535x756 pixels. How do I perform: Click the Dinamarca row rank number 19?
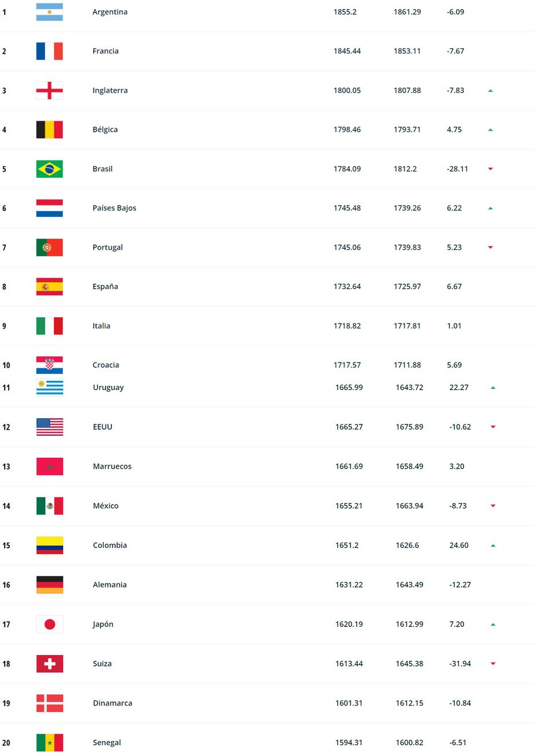pos(6,703)
